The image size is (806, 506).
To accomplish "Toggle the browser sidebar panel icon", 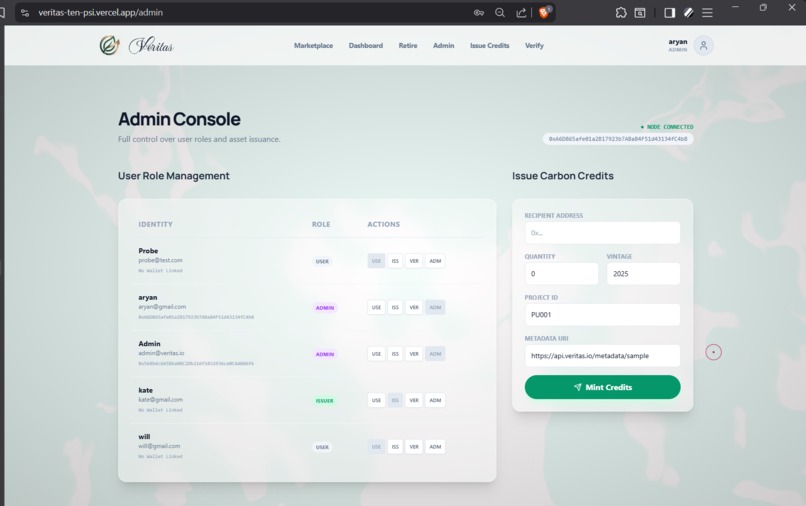I will 669,13.
